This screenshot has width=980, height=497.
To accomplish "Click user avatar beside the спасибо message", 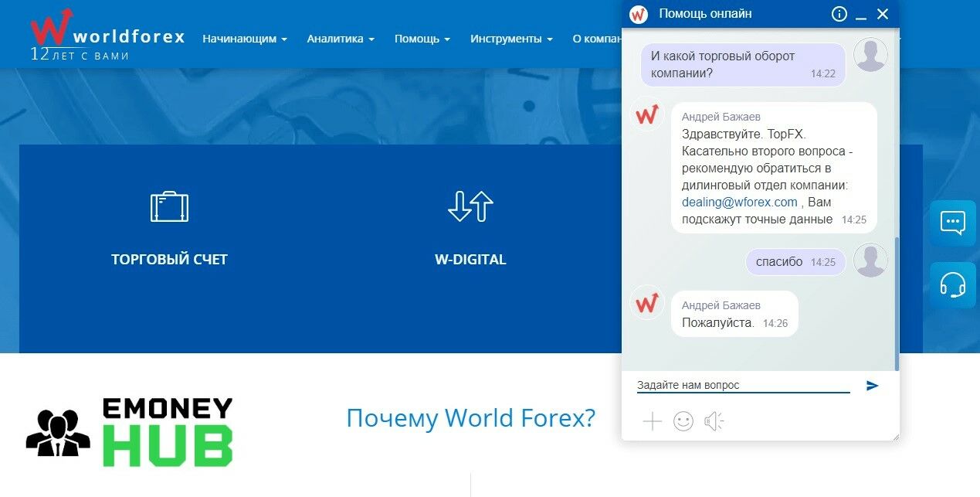I will pos(870,260).
